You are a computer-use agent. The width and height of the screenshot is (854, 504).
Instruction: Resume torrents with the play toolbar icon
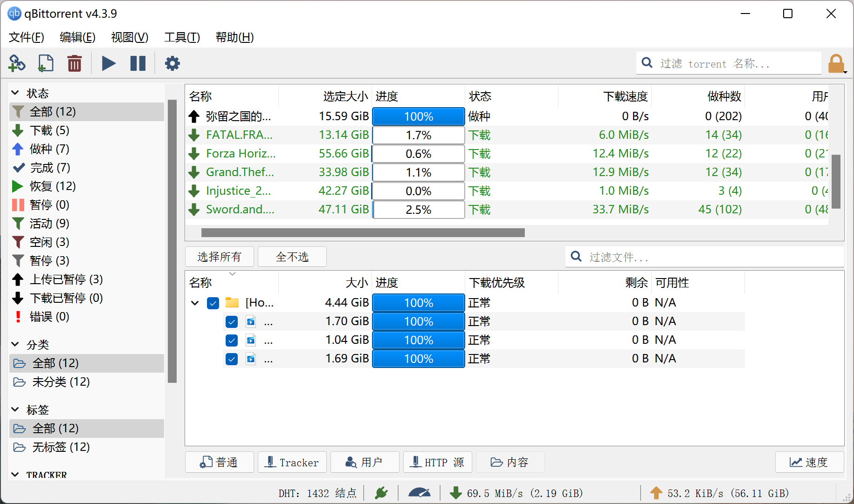click(109, 63)
